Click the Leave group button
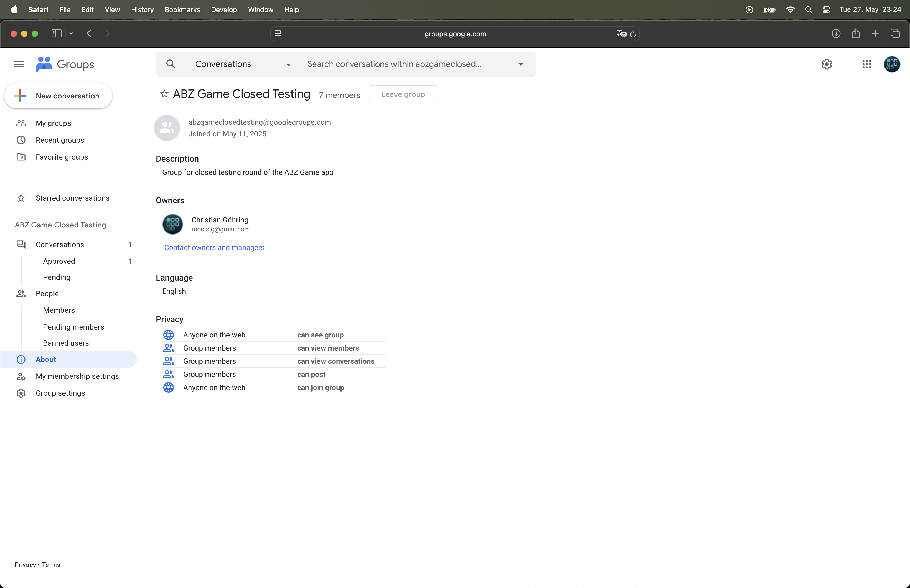This screenshot has width=910, height=588. coord(403,94)
